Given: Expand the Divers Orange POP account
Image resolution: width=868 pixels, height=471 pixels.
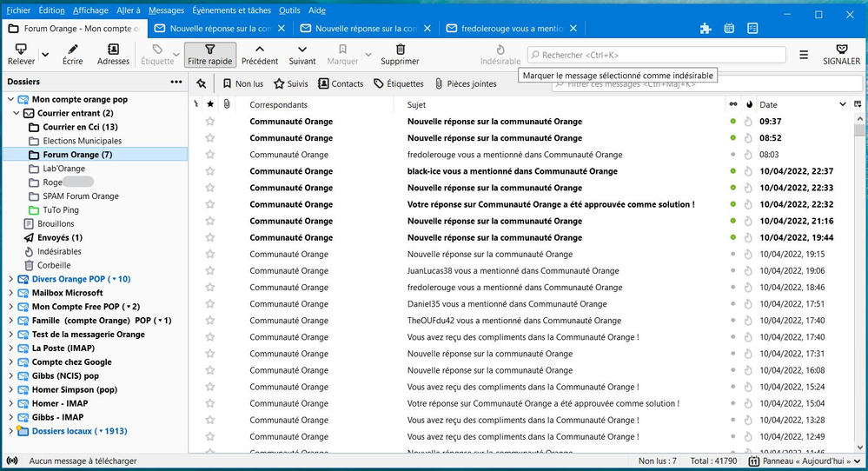Looking at the screenshot, I should coord(10,279).
